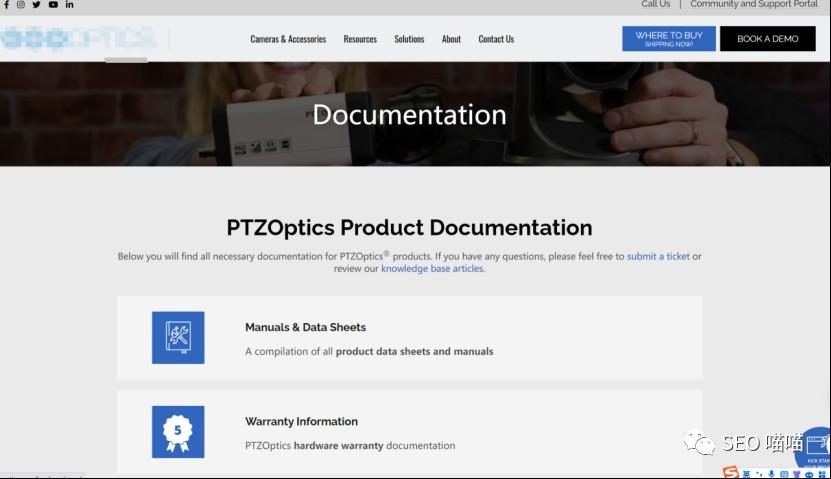Click the blurred site logo
The image size is (831, 479).
(x=78, y=38)
